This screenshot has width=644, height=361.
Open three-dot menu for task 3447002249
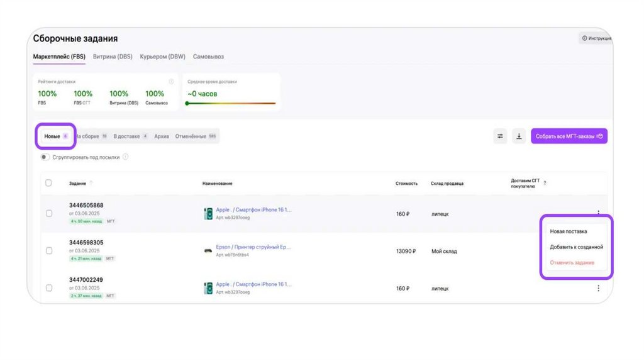pyautogui.click(x=598, y=288)
